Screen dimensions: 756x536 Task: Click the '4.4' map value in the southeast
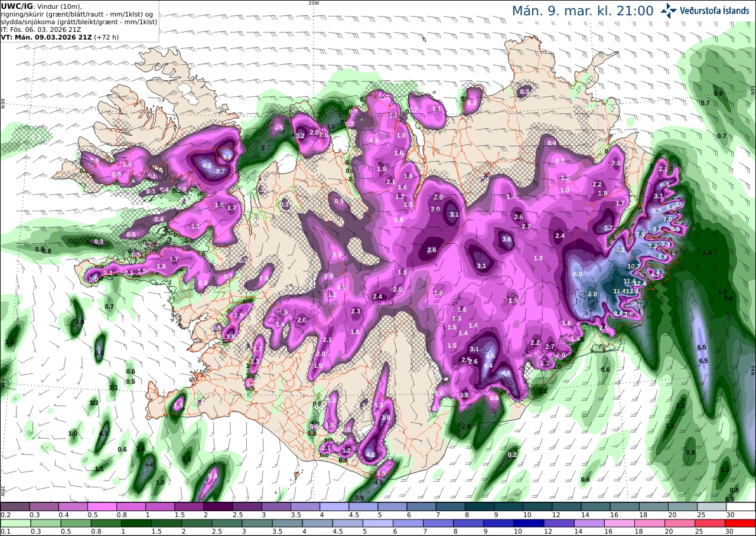click(x=488, y=366)
